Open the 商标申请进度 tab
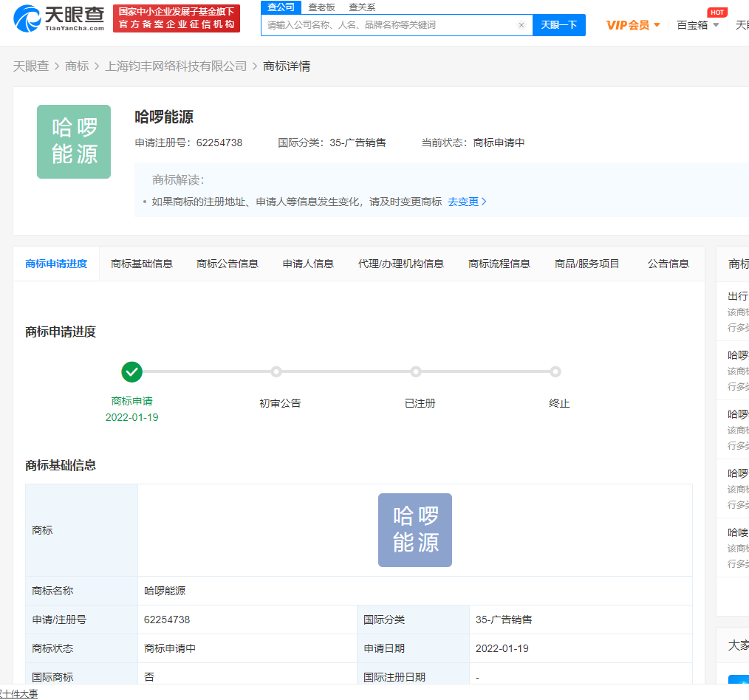This screenshot has width=749, height=700. (x=56, y=264)
